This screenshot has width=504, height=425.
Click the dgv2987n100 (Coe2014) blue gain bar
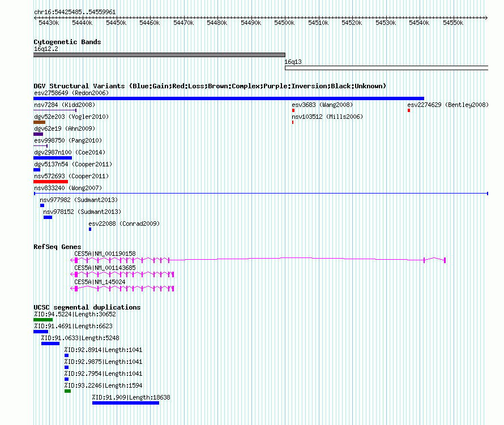tap(53, 158)
